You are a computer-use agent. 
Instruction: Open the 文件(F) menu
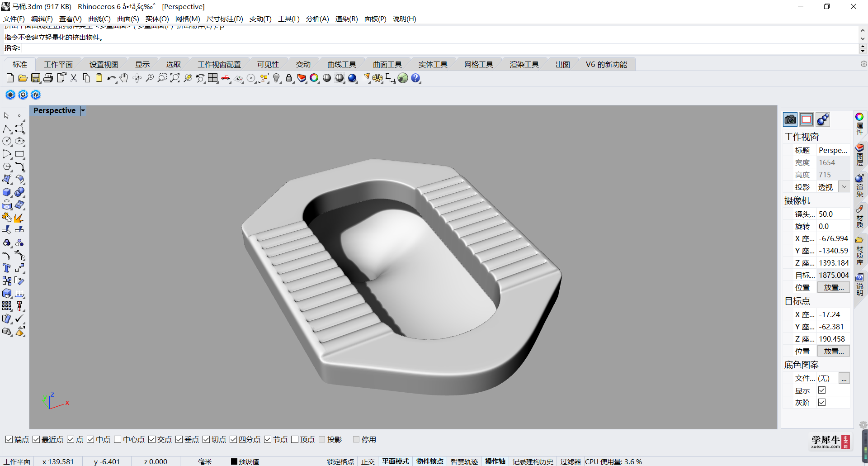click(14, 19)
